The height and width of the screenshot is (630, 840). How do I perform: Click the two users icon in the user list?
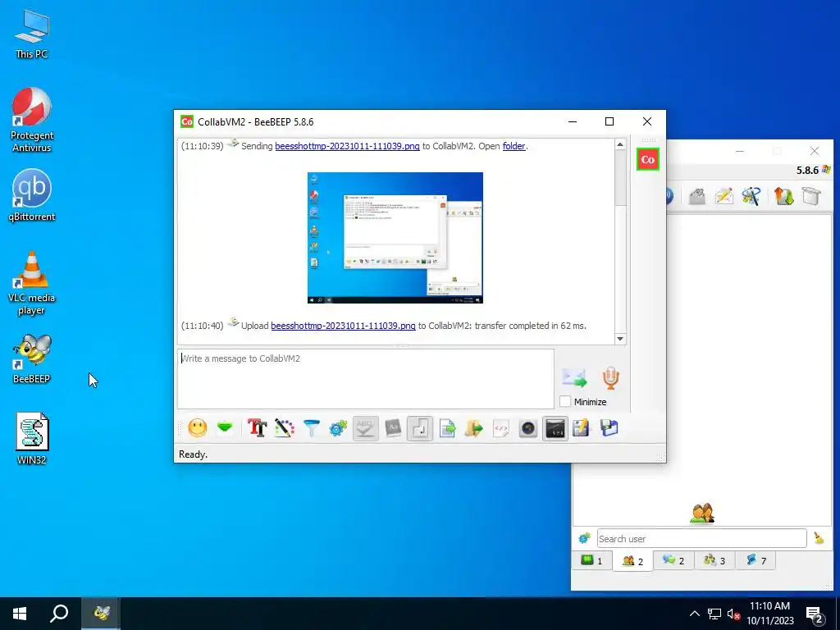(702, 514)
